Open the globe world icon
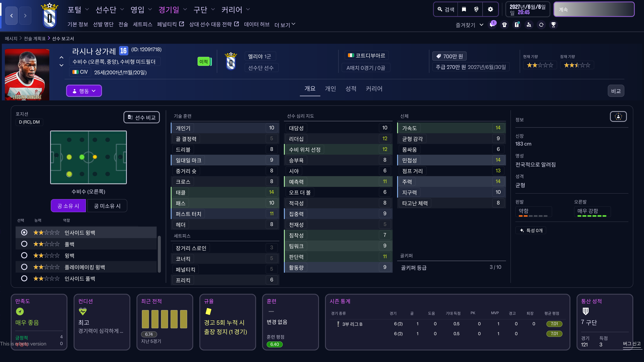Viewport: 644px width, 362px height. click(476, 10)
